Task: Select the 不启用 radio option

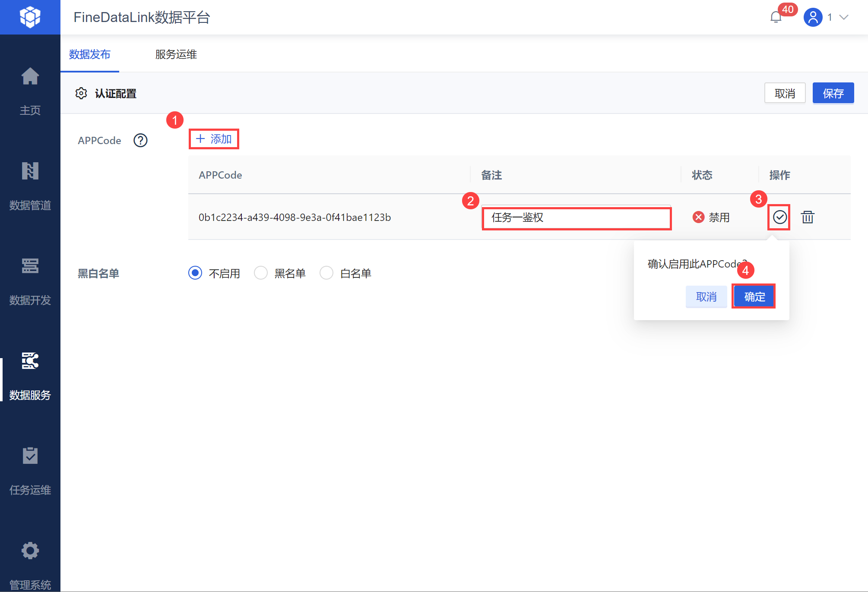Action: pyautogui.click(x=195, y=273)
